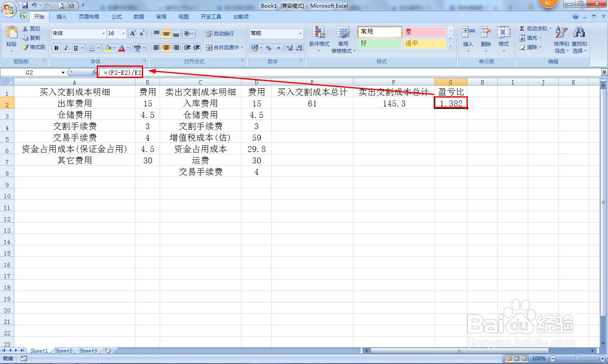This screenshot has height=364, width=608.
Task: Open the Clear (清除) dropdown
Action: click(531, 47)
